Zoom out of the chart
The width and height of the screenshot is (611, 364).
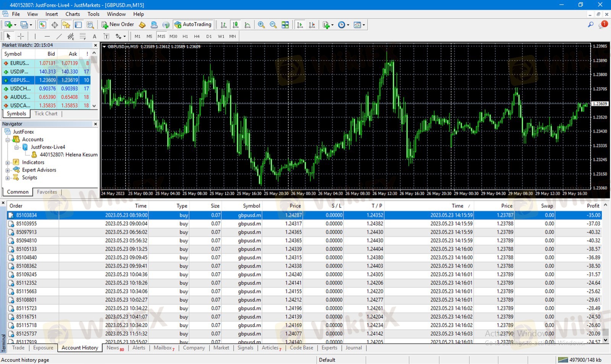point(273,25)
